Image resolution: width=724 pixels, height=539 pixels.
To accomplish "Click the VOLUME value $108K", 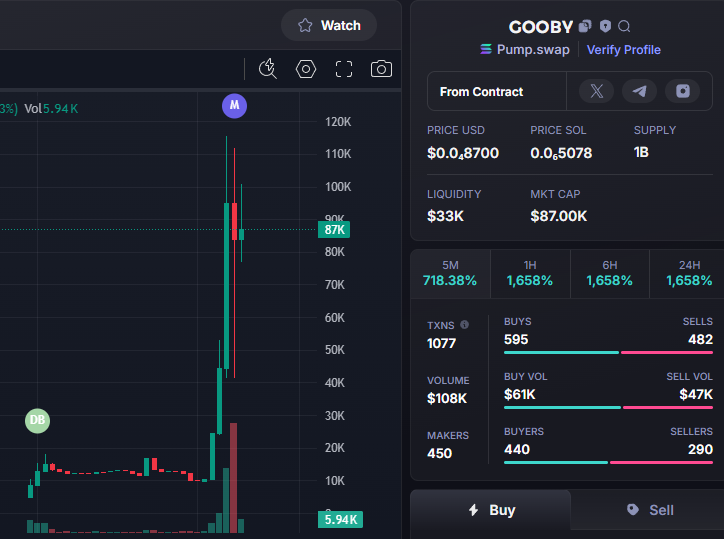I will pyautogui.click(x=447, y=398).
